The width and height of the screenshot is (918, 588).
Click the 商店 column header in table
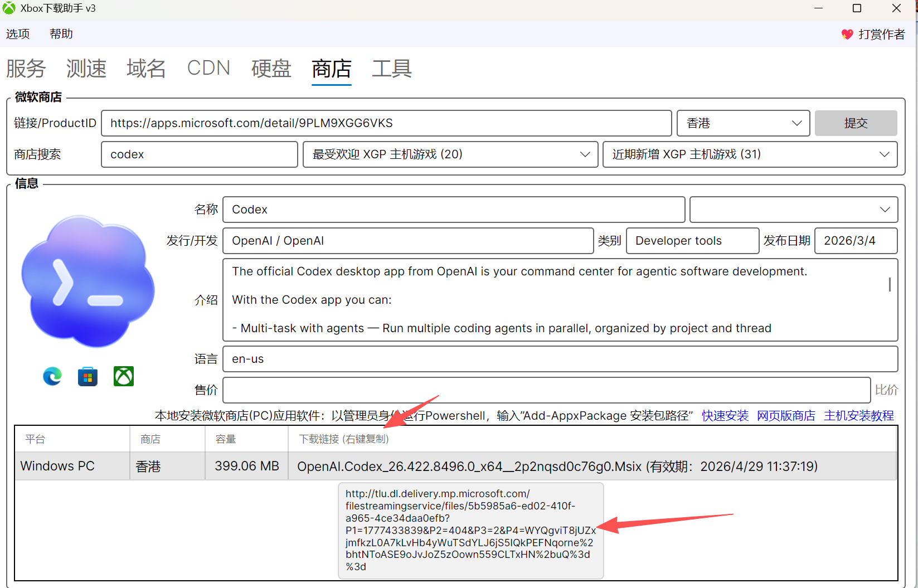click(x=168, y=439)
